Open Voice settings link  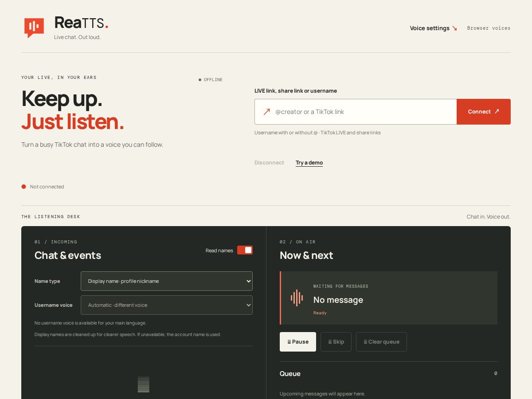coord(433,28)
